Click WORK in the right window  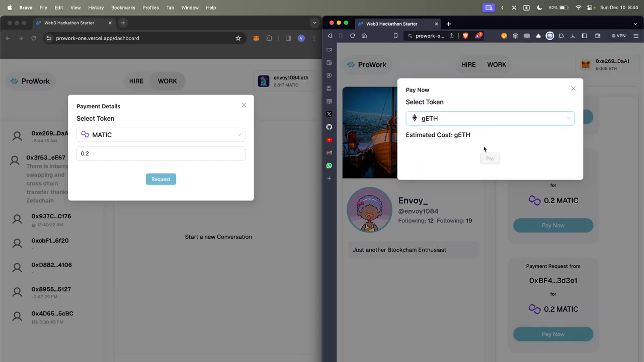click(x=497, y=64)
